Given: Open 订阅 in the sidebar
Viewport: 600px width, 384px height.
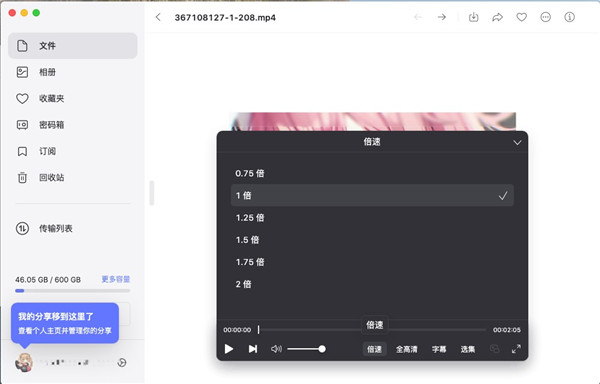Looking at the screenshot, I should click(73, 151).
